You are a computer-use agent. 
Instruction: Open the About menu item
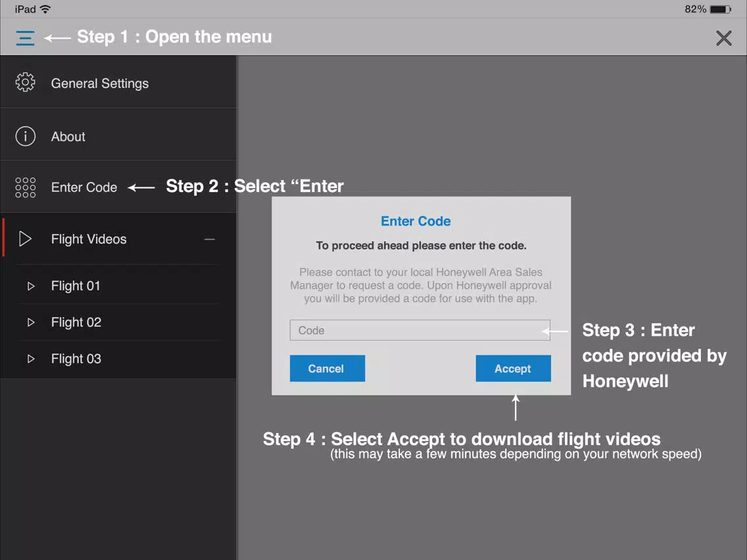coord(118,135)
